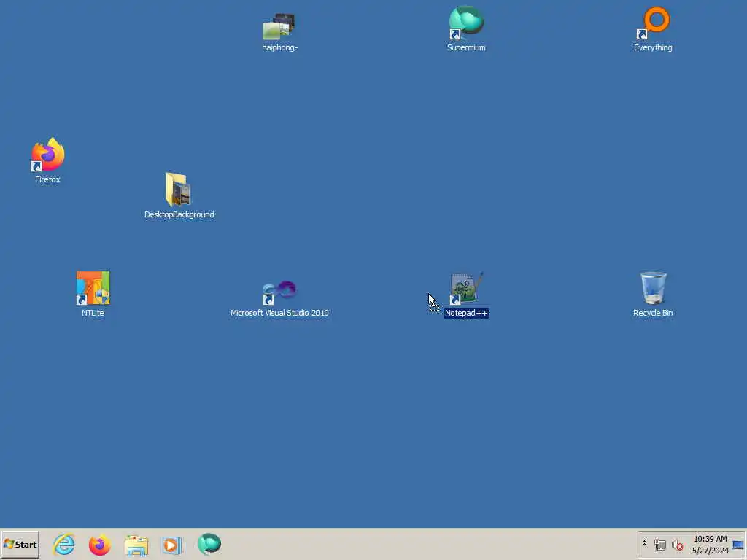Launch Supermium from the taskbar
The width and height of the screenshot is (747, 560).
click(x=209, y=544)
